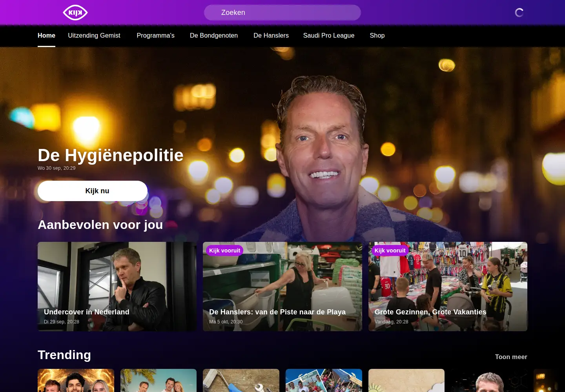Open Trending thumbnail with beige paper background
This screenshot has width=565, height=392.
[406, 381]
